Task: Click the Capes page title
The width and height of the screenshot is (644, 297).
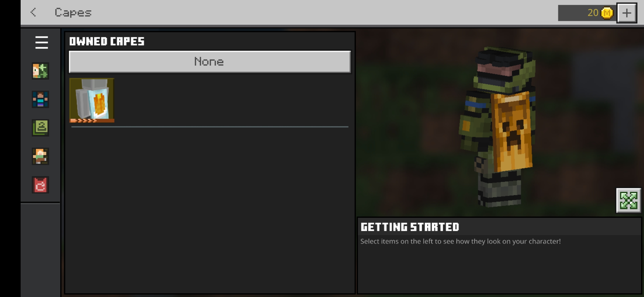Action: 73,13
